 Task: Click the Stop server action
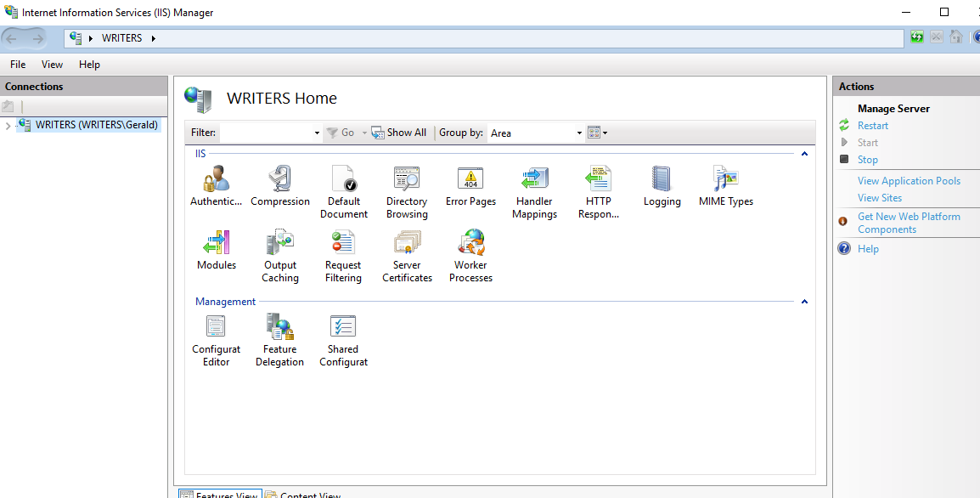(868, 160)
